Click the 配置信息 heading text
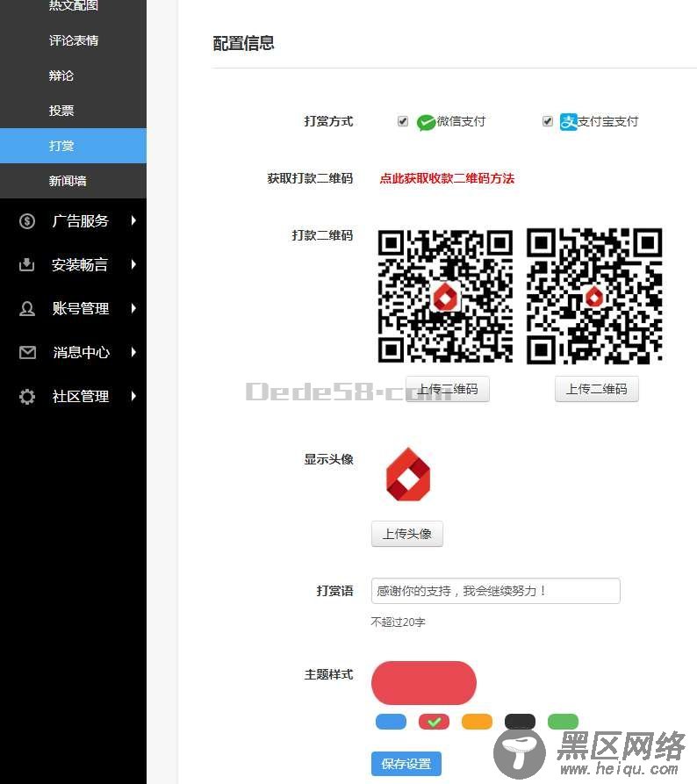The width and height of the screenshot is (697, 784). (243, 44)
